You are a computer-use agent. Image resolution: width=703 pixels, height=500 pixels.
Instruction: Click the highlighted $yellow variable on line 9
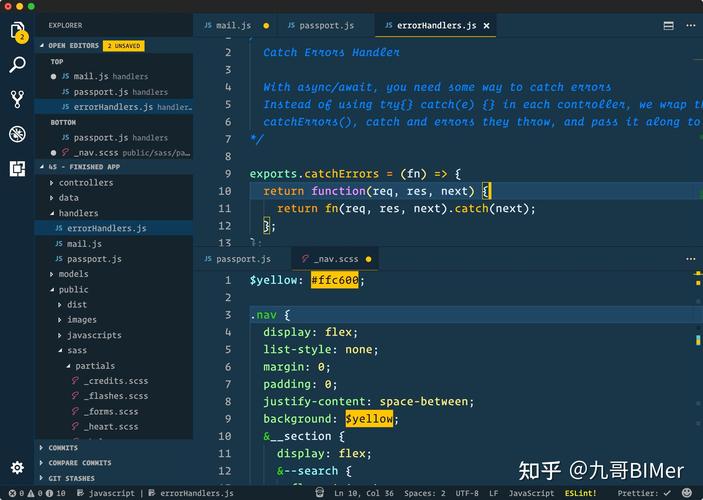tap(369, 419)
